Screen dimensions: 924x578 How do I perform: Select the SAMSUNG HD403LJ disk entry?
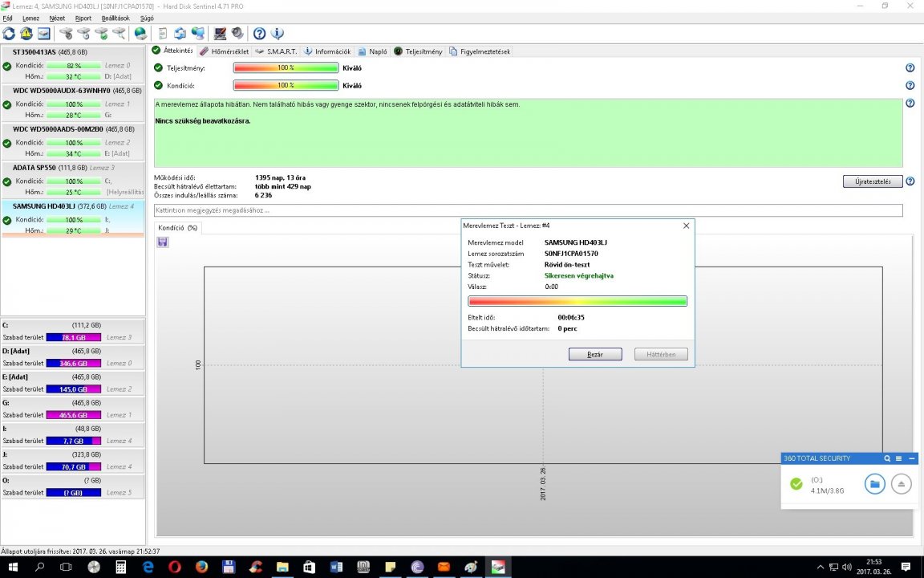[73, 218]
